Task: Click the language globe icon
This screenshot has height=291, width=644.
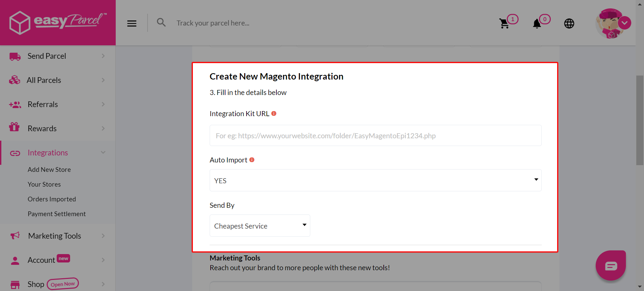Action: (569, 23)
